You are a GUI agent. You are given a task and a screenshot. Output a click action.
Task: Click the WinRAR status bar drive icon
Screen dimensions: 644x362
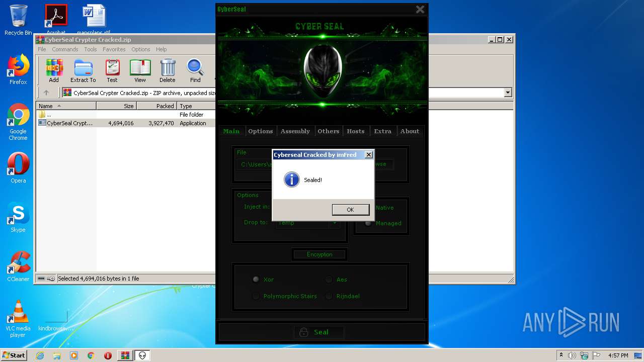(41, 279)
